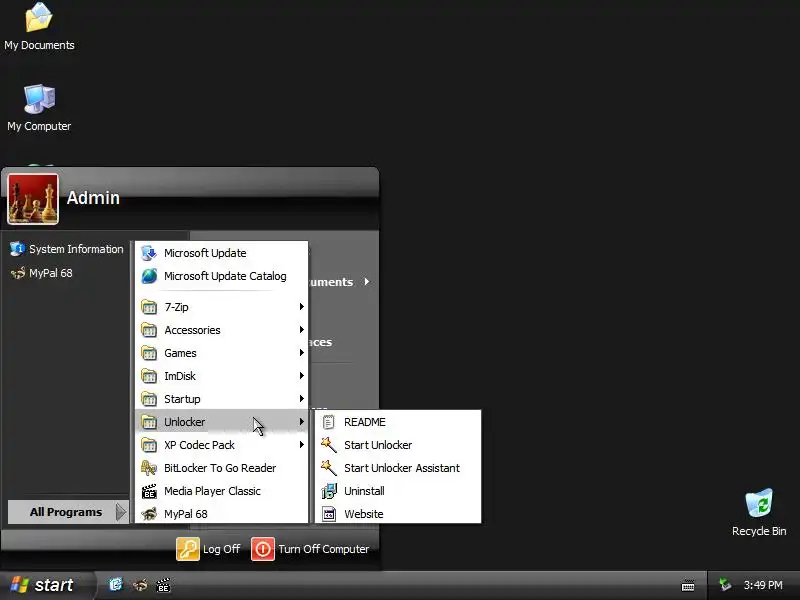
Task: Choose Start Unlocker Assistant from the submenu
Action: (398, 468)
